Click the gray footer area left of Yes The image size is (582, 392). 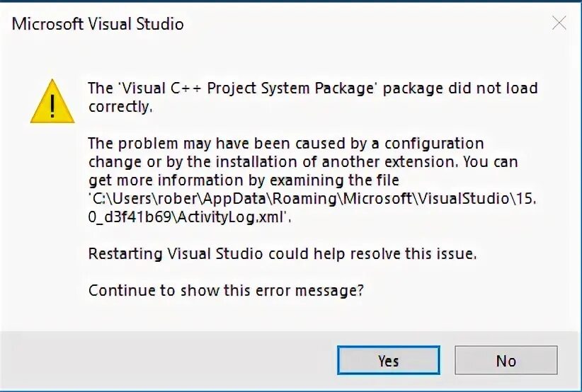click(170, 361)
